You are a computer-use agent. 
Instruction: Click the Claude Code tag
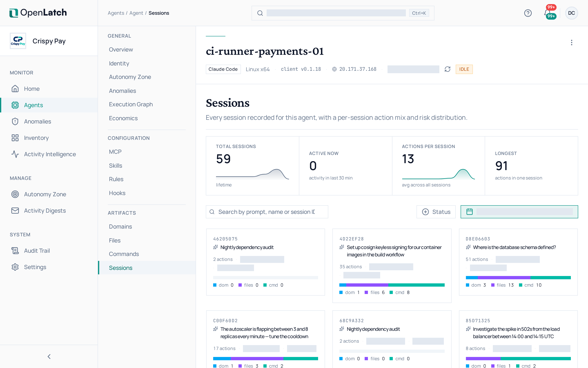223,69
